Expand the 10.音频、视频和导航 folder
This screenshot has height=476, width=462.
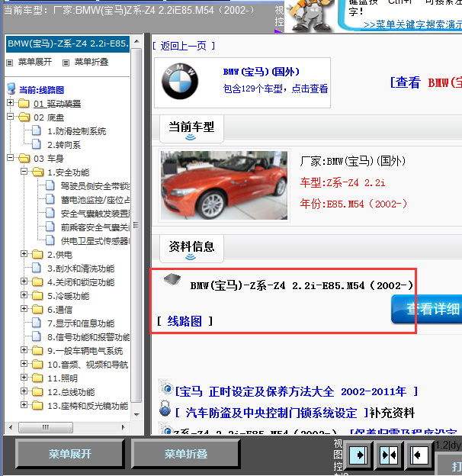coord(24,363)
